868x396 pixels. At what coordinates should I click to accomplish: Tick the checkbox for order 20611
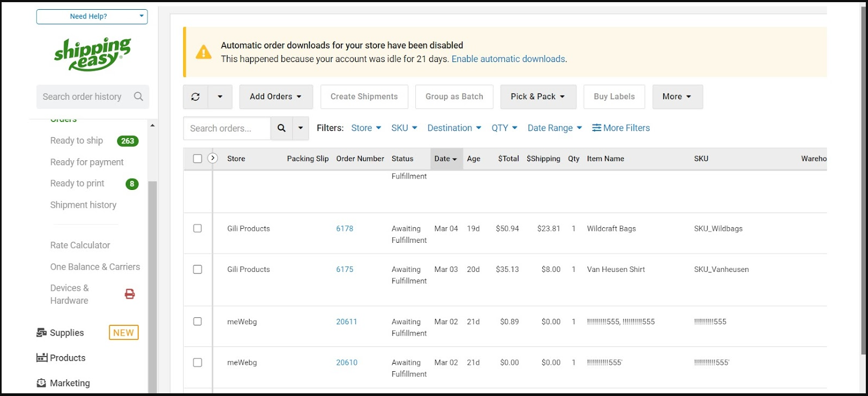tap(198, 322)
